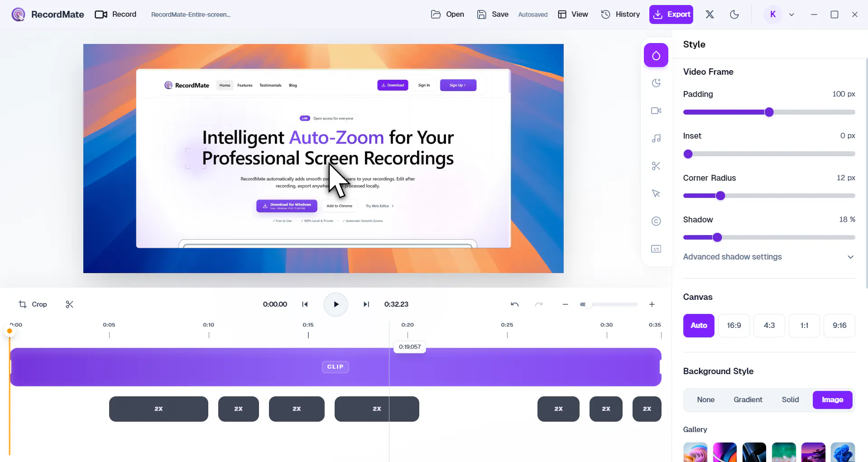Click the video preview canvas
Viewport: 868px width, 462px height.
(323, 159)
